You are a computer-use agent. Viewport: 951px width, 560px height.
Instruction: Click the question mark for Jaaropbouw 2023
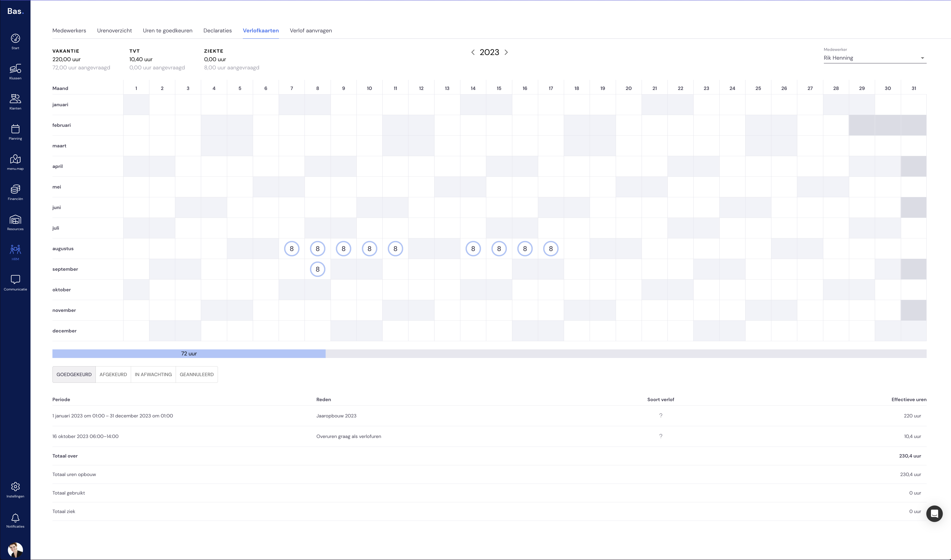661,416
